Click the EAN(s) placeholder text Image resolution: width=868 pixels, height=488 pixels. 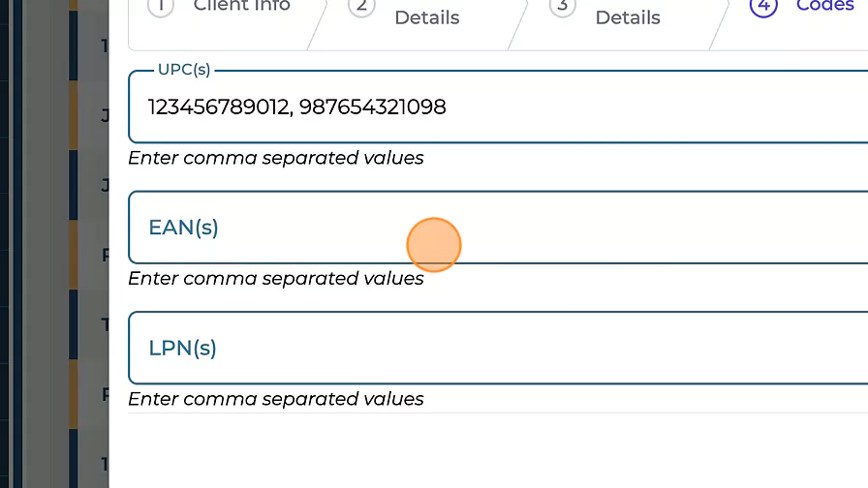pos(183,228)
